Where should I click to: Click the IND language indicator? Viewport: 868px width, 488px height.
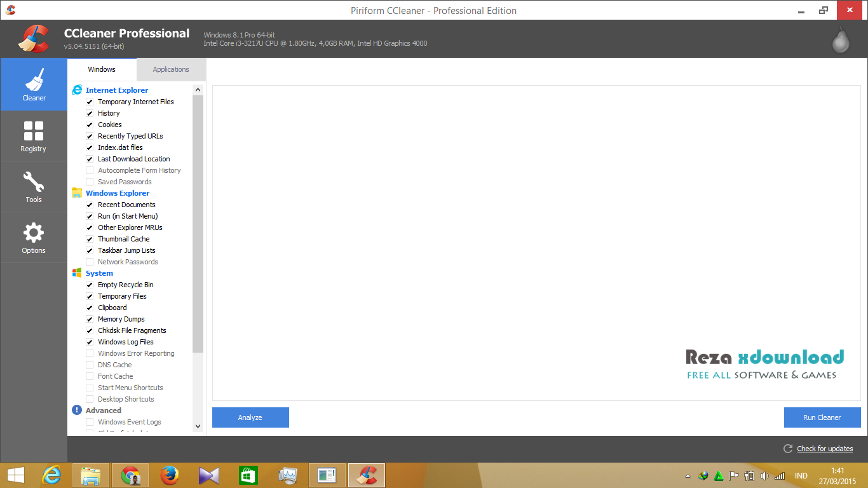[x=801, y=475]
